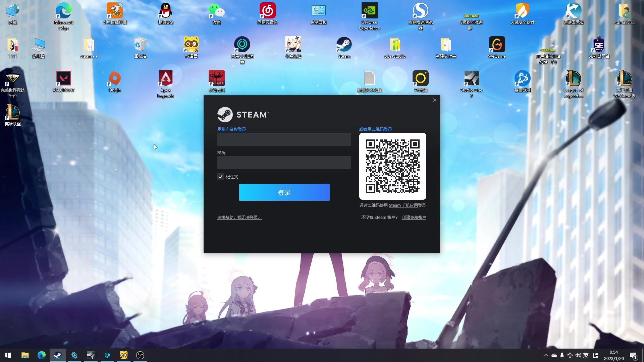This screenshot has height=362, width=644.
Task: Click the blue 登录 button
Action: 284,192
